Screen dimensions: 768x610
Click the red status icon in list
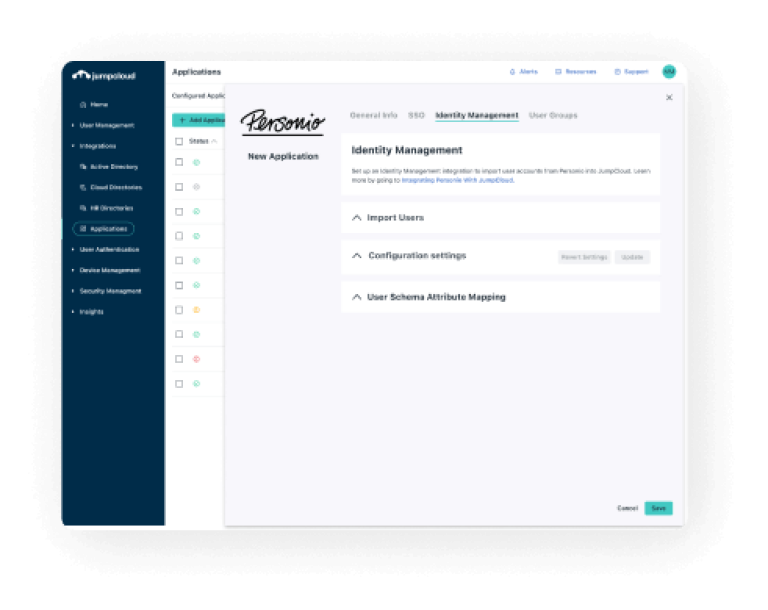click(x=196, y=359)
